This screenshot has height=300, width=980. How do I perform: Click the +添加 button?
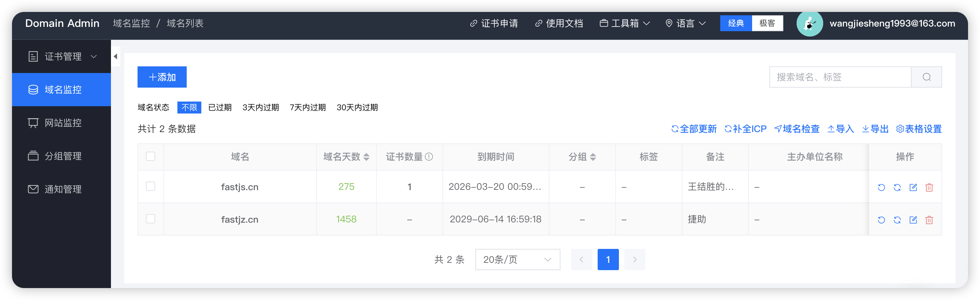(162, 77)
